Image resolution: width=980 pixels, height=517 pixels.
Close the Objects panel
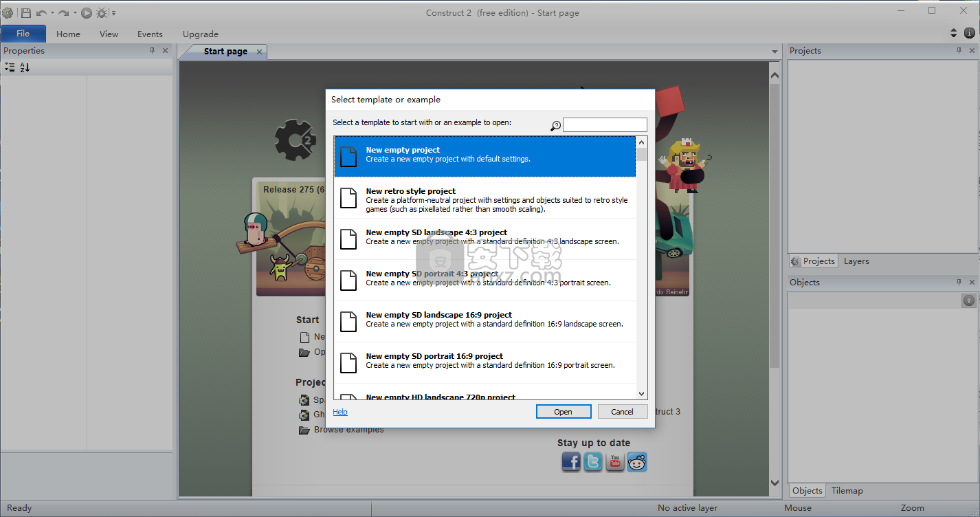[972, 283]
